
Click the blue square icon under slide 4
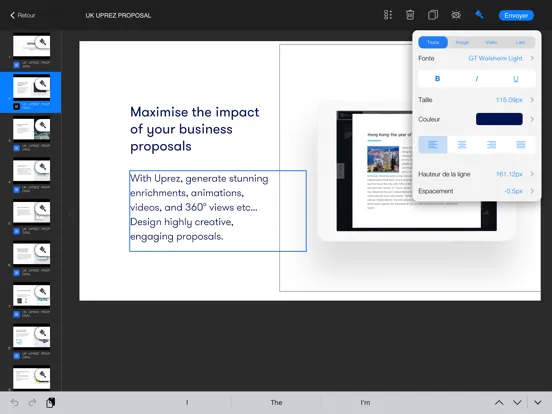(16, 189)
